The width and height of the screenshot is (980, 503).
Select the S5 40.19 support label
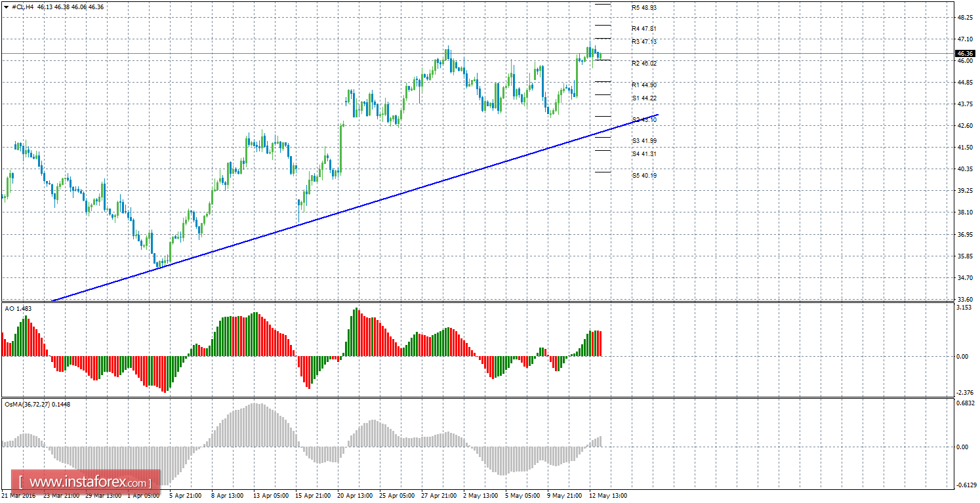pos(643,176)
